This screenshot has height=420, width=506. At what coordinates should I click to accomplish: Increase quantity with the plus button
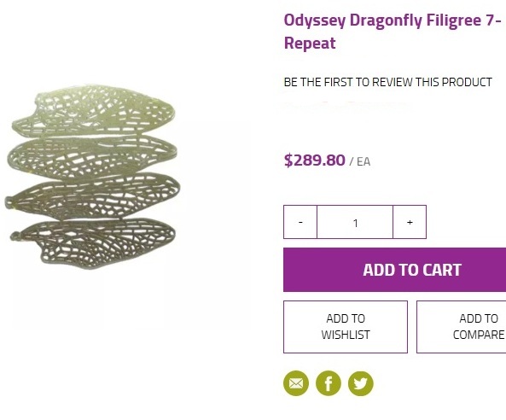[x=410, y=222]
